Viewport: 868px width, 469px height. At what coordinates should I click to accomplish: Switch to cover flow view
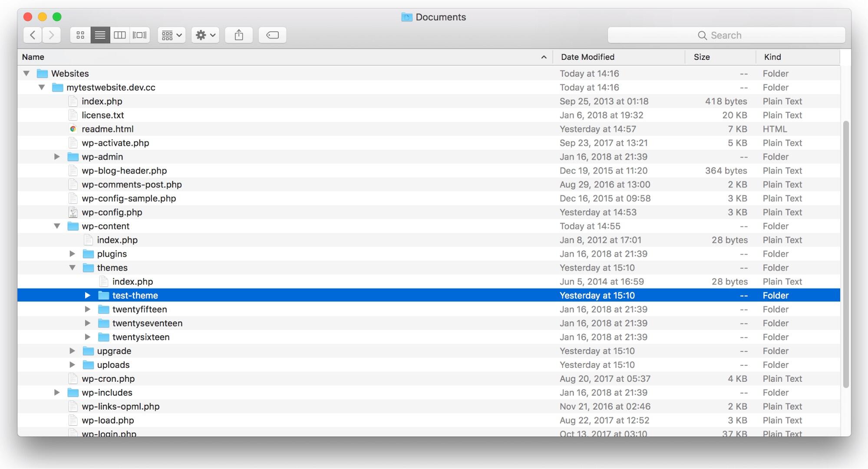139,35
